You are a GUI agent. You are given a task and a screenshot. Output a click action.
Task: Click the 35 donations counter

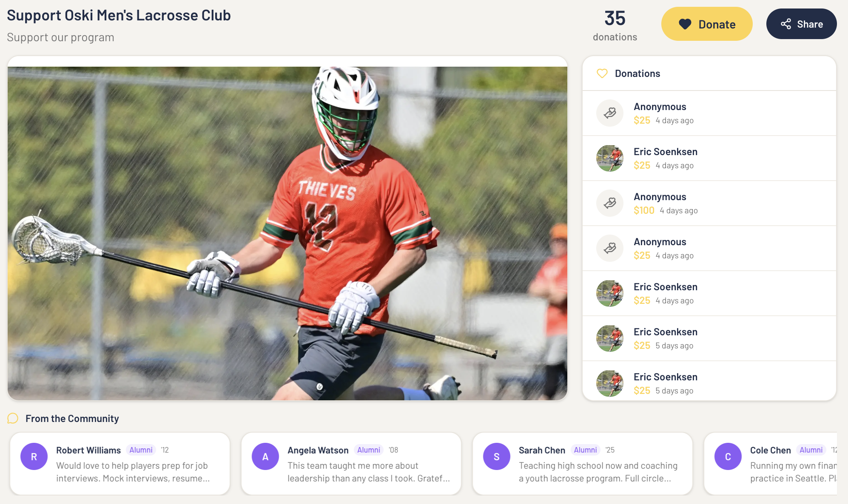[615, 25]
